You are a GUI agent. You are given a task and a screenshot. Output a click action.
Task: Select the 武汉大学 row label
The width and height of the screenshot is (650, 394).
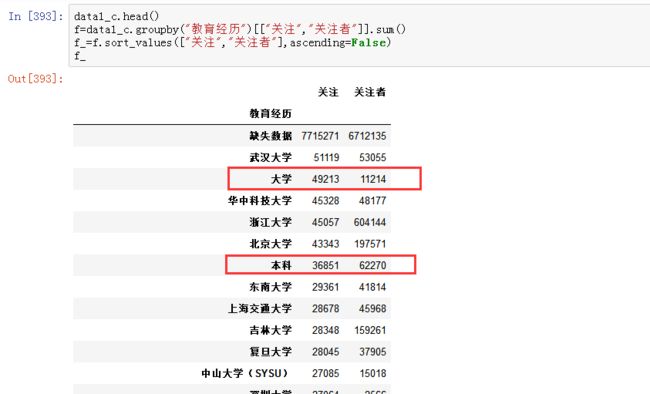point(270,158)
